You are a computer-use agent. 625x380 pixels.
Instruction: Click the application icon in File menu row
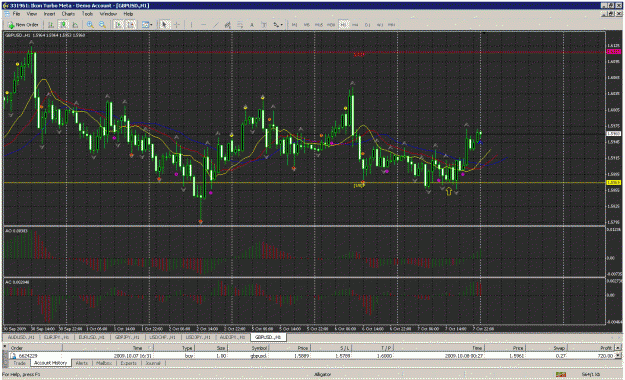click(x=7, y=14)
